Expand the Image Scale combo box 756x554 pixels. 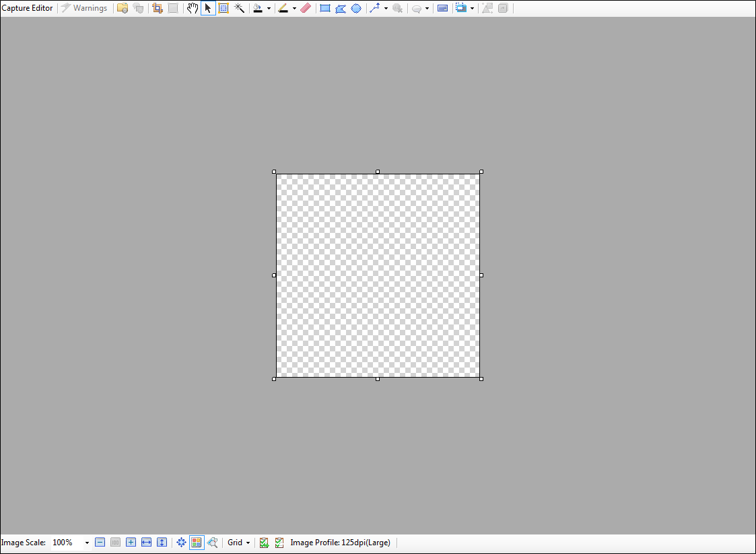86,542
